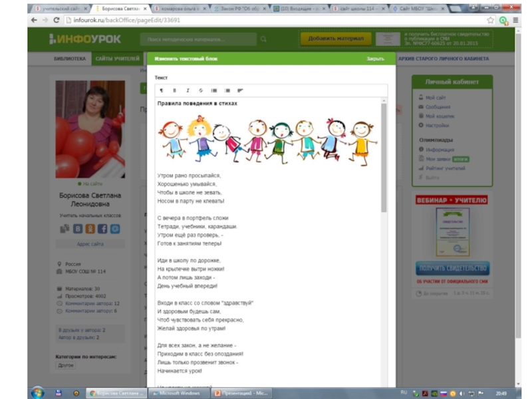Open the Библиотека navigation tab

point(70,59)
